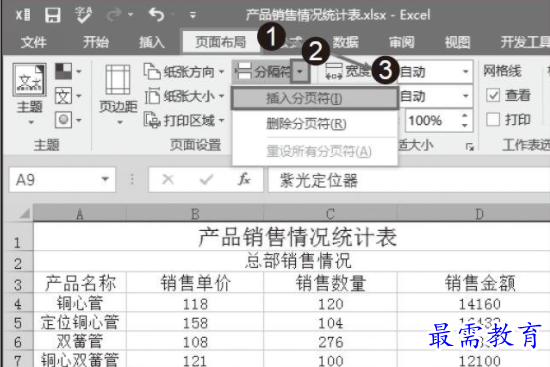
Task: Switch to the 视图 tab
Action: [x=457, y=42]
